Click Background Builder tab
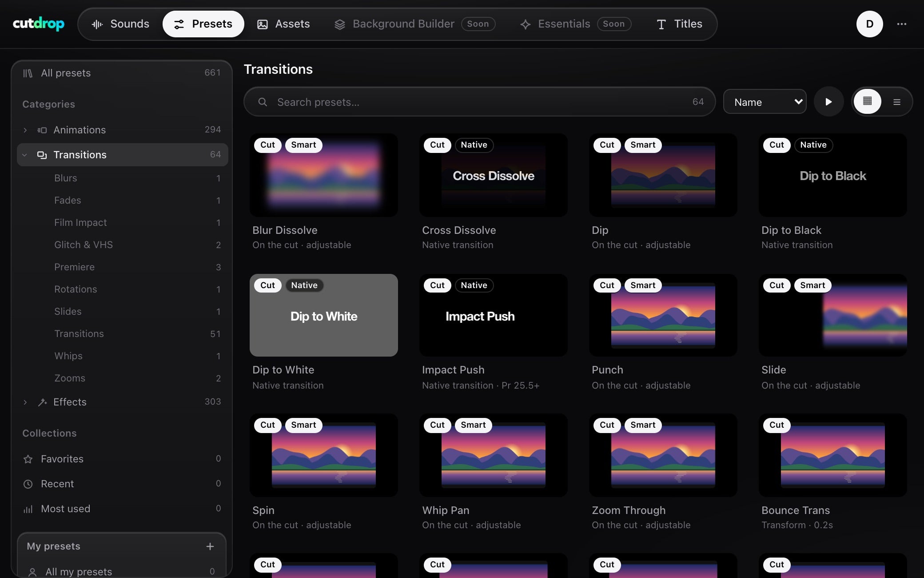Viewport: 924px width, 578px height. 414,24
